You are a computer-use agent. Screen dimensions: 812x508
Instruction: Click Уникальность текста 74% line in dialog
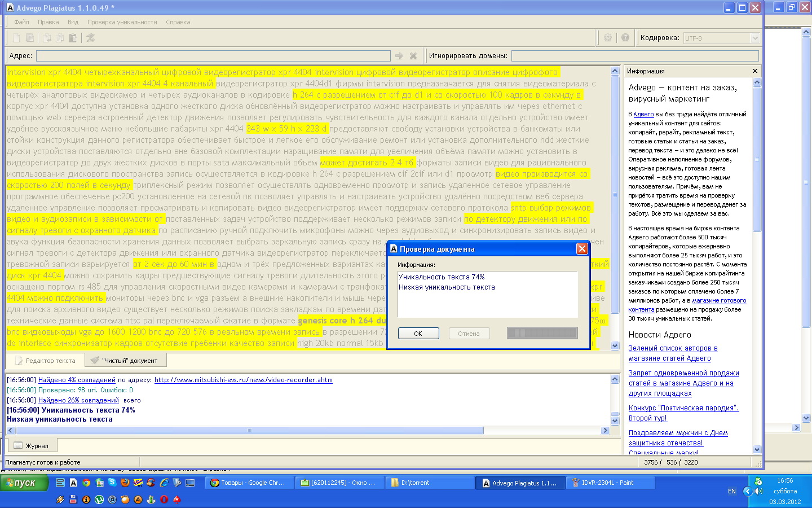[442, 277]
